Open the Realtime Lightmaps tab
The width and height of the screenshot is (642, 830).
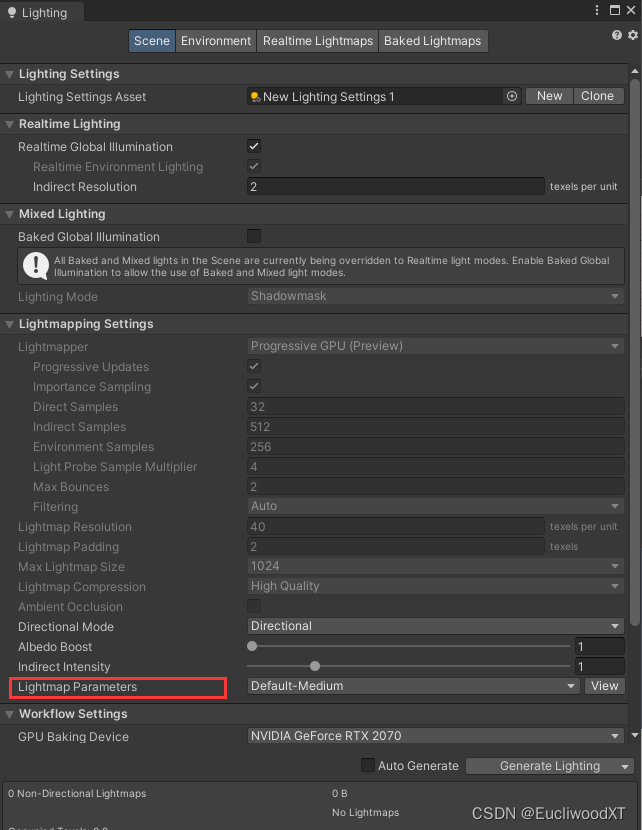point(318,41)
